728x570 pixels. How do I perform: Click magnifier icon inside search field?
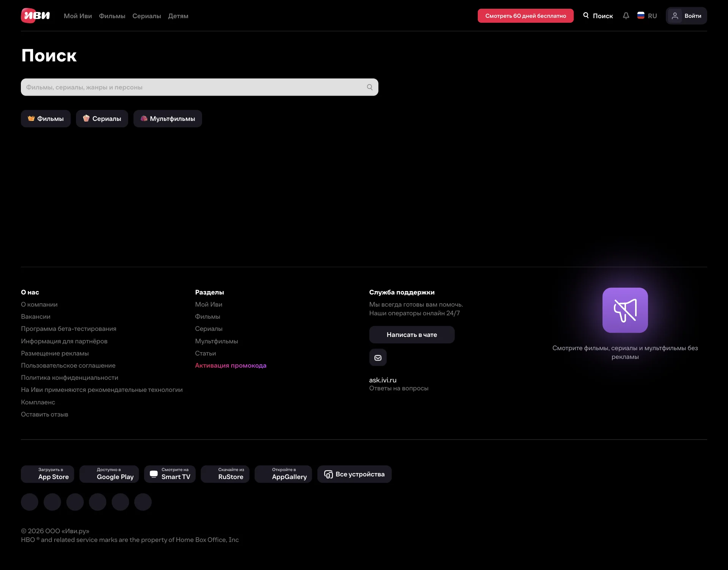370,87
